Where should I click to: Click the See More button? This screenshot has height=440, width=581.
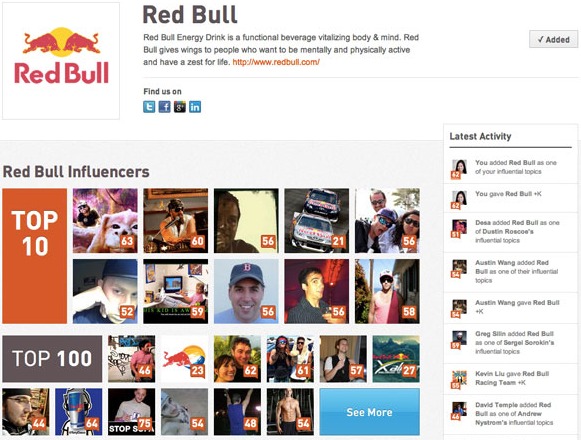(x=369, y=412)
